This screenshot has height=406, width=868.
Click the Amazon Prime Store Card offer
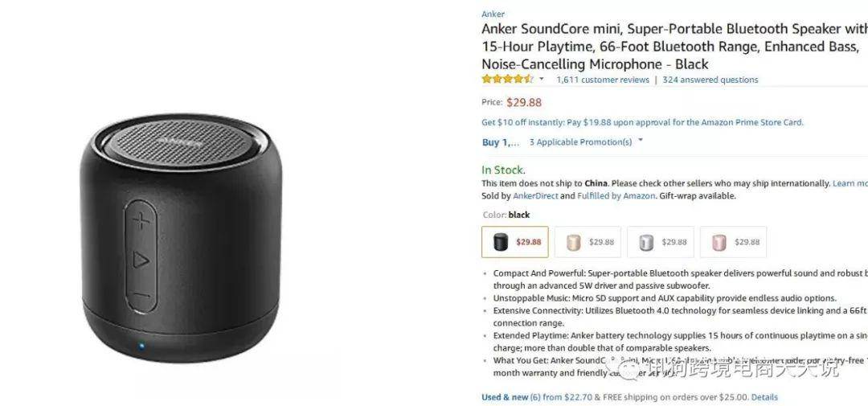(642, 122)
